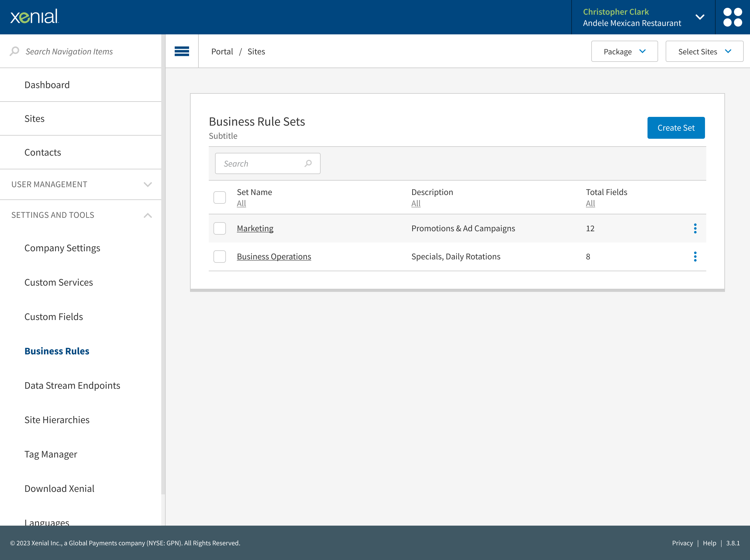The height and width of the screenshot is (560, 750).
Task: Click the Search Navigation Items field
Action: pos(69,52)
